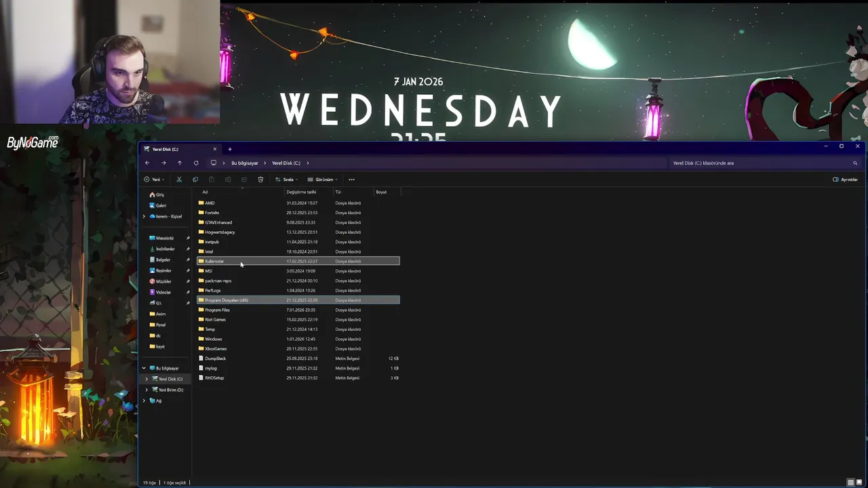Open Giriş home in sidebar
Screen dimensions: 868x488
point(160,195)
